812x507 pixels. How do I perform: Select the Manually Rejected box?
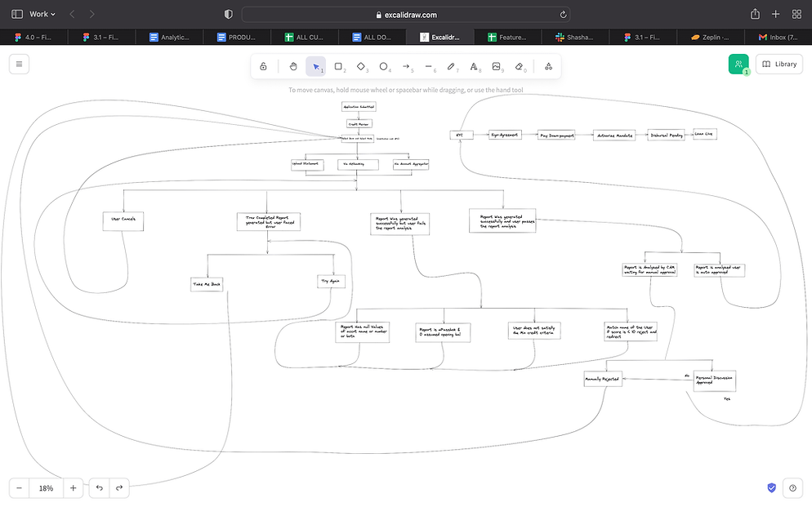pyautogui.click(x=603, y=379)
